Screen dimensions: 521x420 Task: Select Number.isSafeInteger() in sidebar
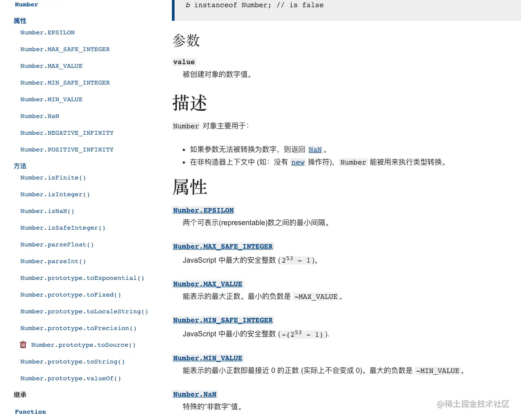click(63, 228)
